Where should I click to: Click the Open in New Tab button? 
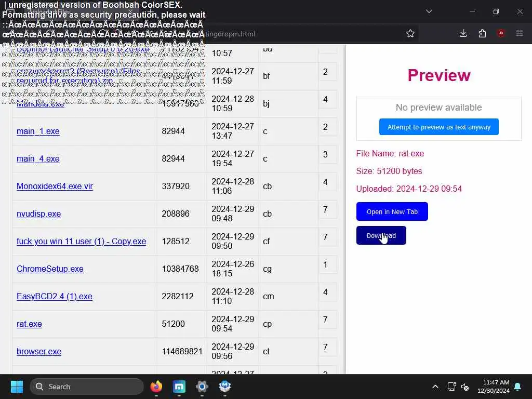click(392, 211)
